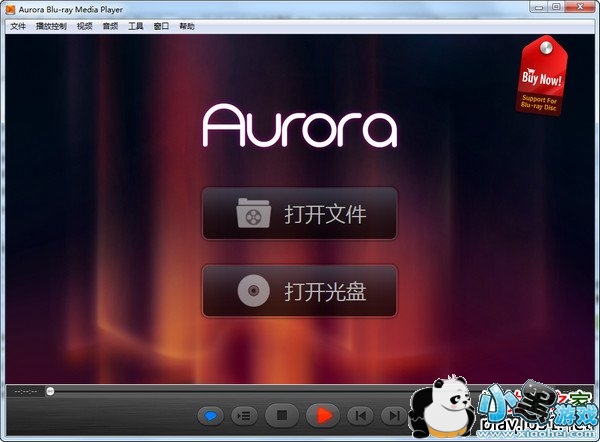Skip to next track button
This screenshot has width=600, height=442.
pos(394,415)
